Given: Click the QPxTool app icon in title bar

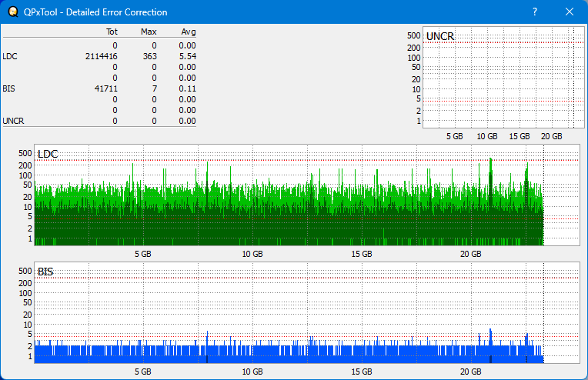Looking at the screenshot, I should (x=12, y=12).
